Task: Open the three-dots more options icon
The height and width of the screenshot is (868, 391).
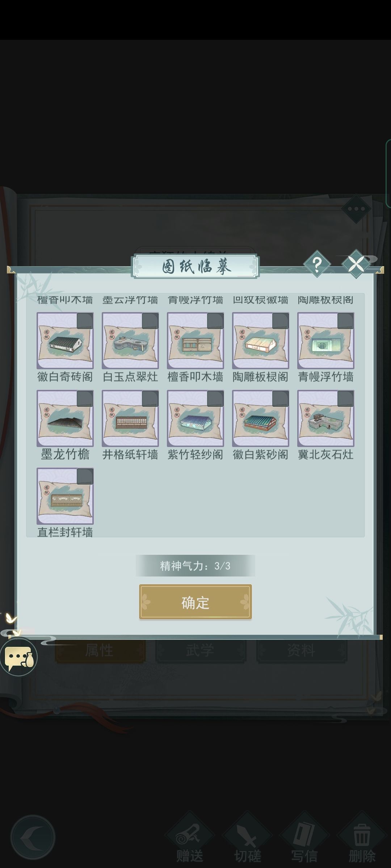Action: 356,209
